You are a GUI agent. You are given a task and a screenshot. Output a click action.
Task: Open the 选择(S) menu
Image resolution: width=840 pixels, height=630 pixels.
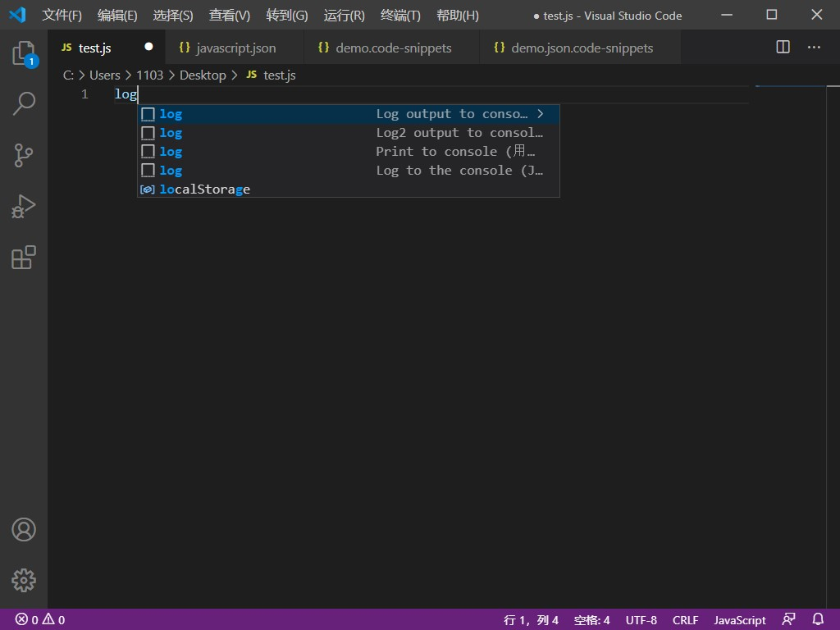pyautogui.click(x=172, y=15)
